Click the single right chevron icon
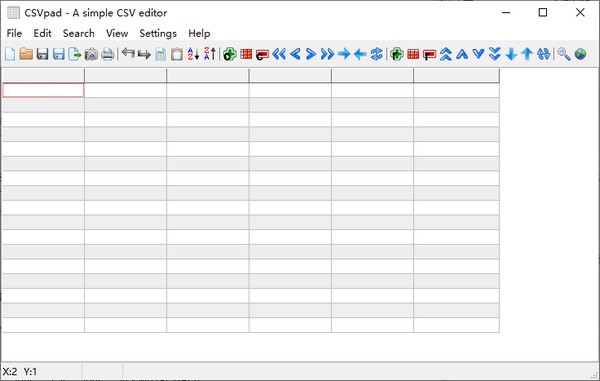600x381 pixels. [311, 54]
